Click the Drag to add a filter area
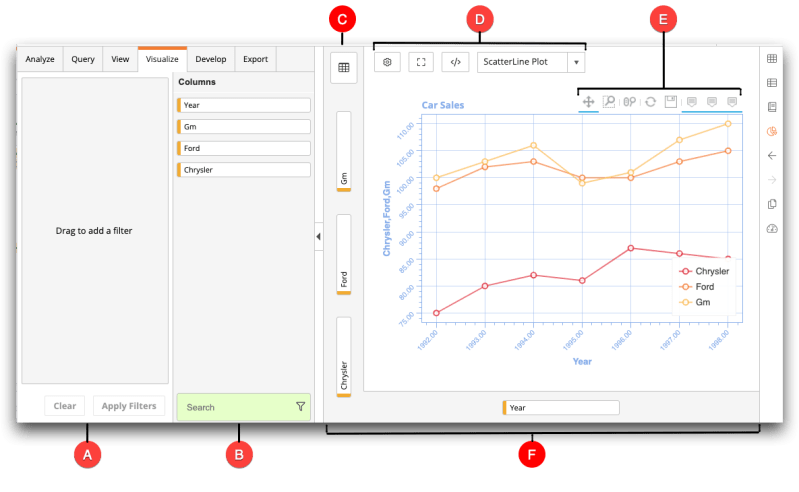 coord(95,231)
